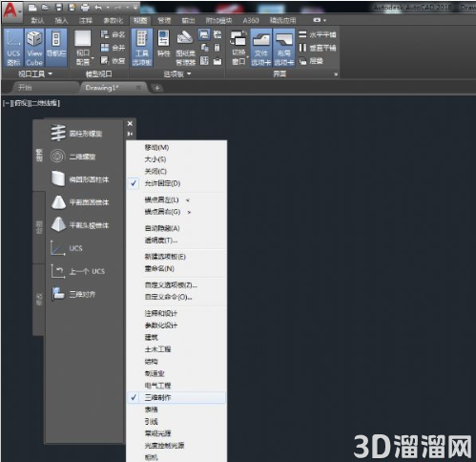Switch to the A360 ribbon tab
Image resolution: width=476 pixels, height=462 pixels.
click(x=251, y=21)
